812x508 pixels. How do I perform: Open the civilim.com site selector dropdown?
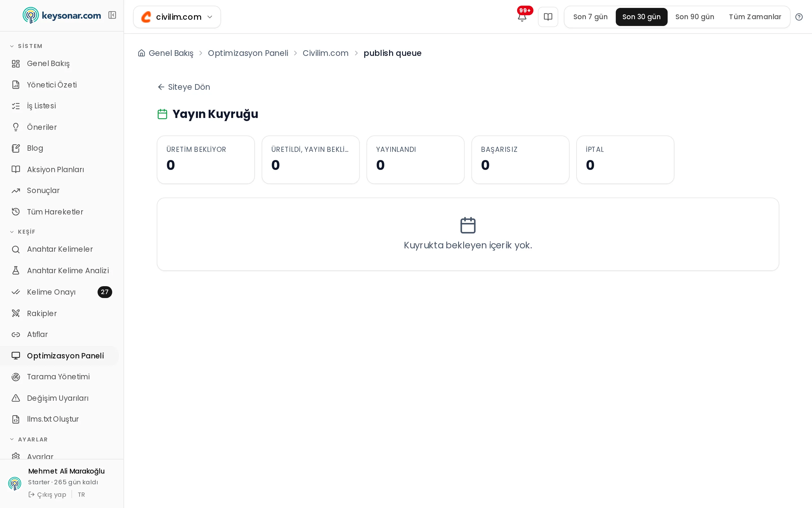[x=177, y=17]
